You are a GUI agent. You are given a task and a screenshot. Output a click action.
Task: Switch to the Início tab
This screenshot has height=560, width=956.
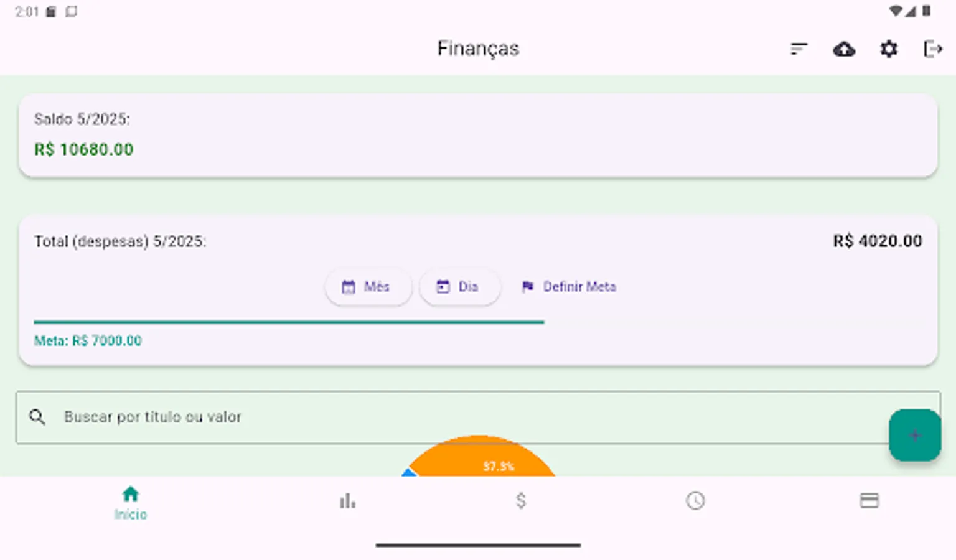tap(130, 501)
